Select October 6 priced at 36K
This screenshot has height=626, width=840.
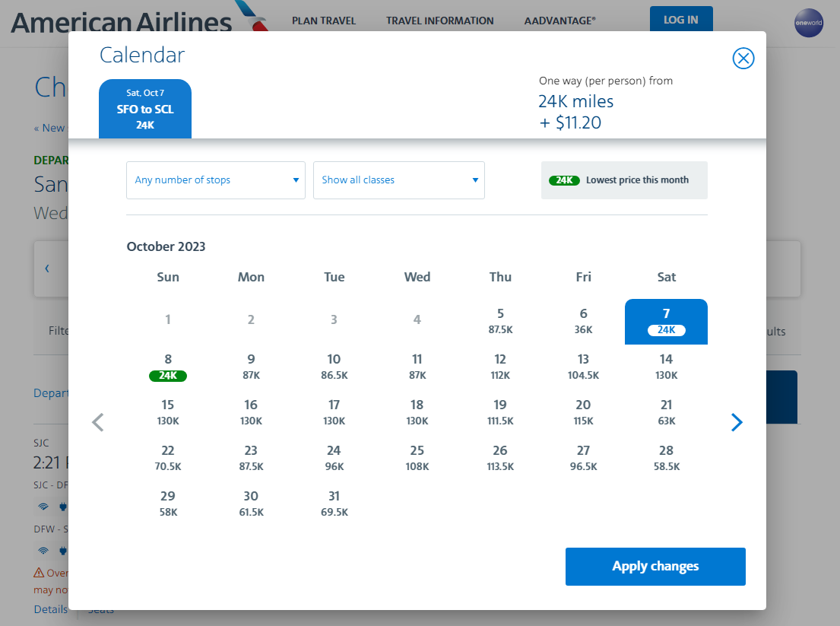pyautogui.click(x=583, y=322)
